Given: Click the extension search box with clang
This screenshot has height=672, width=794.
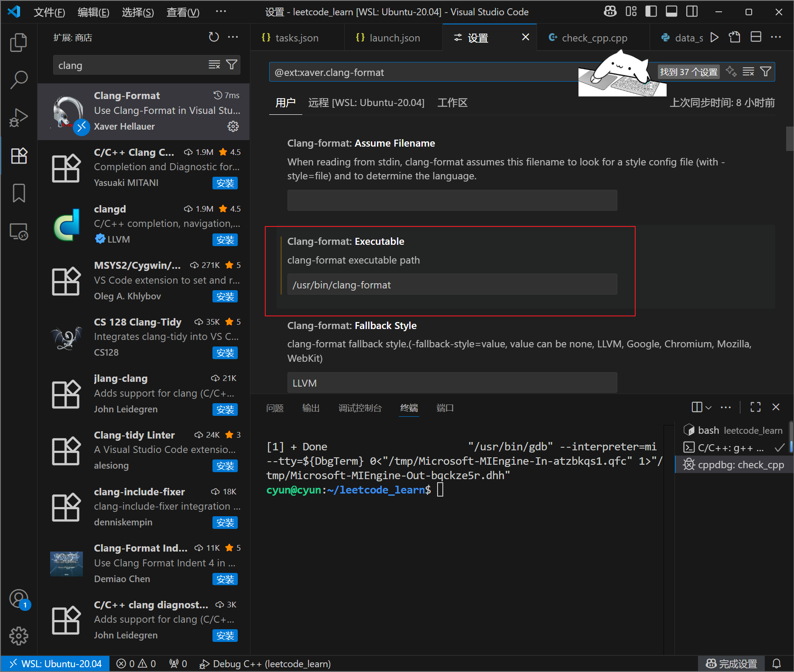Looking at the screenshot, I should [131, 65].
